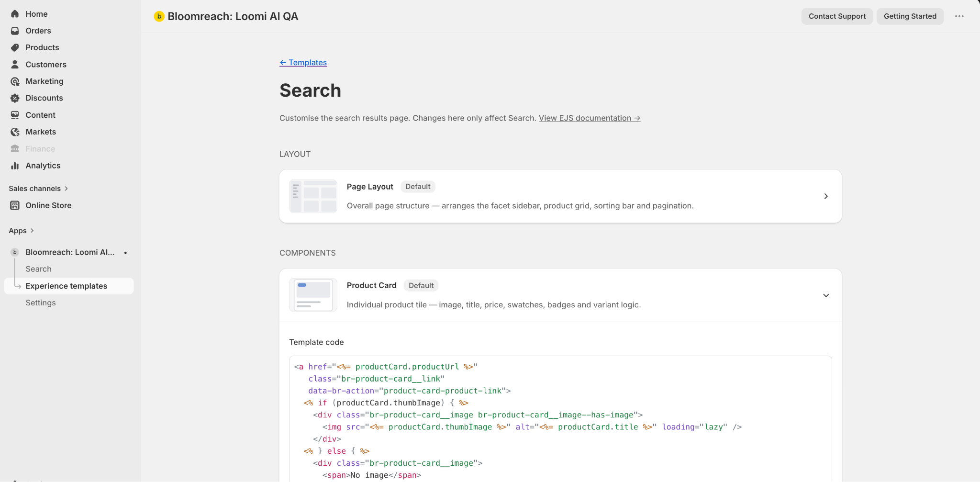Click the Bloomreach app icon in sidebar

[15, 252]
